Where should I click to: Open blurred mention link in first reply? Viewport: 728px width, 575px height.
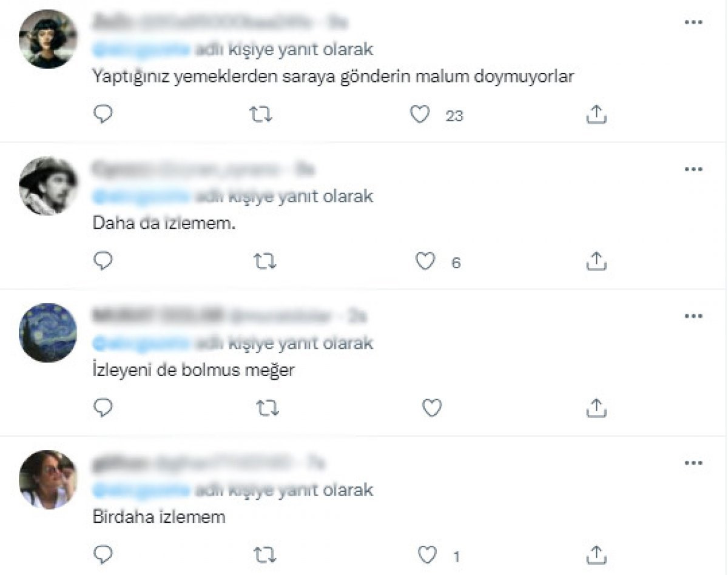(x=141, y=49)
